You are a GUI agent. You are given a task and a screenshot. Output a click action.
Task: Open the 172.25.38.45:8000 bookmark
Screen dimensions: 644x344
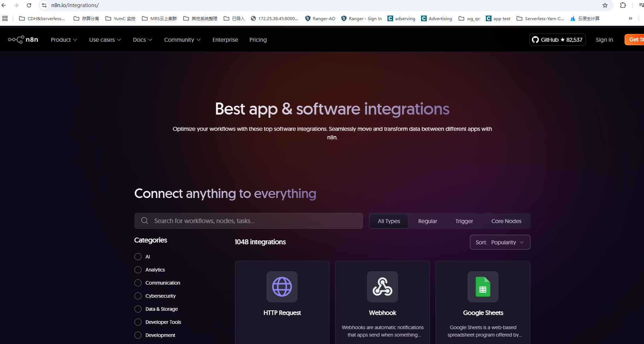(x=274, y=18)
